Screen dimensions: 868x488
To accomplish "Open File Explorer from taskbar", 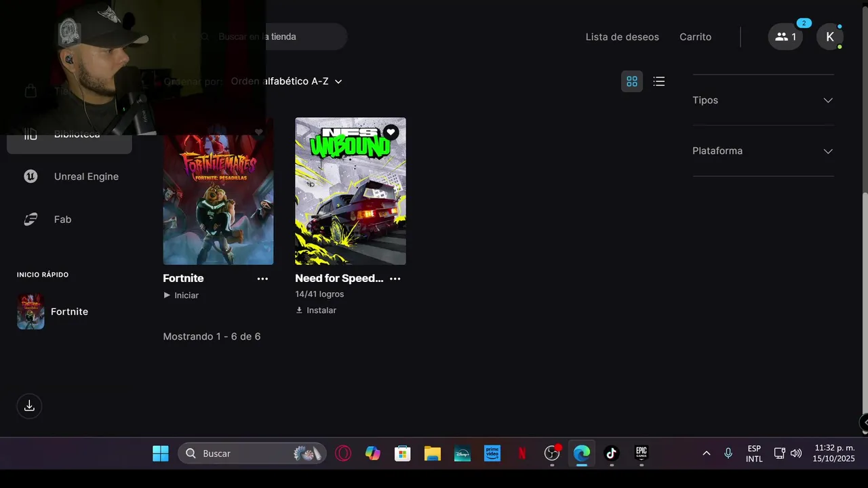I will 433,453.
